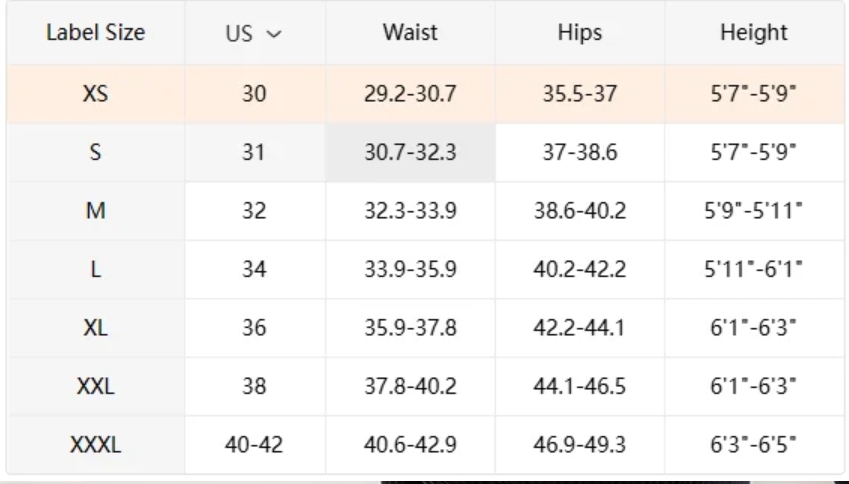Viewport: 849px width, 484px height.
Task: Click the 5'11"-6'1" height cell
Action: pyautogui.click(x=754, y=270)
